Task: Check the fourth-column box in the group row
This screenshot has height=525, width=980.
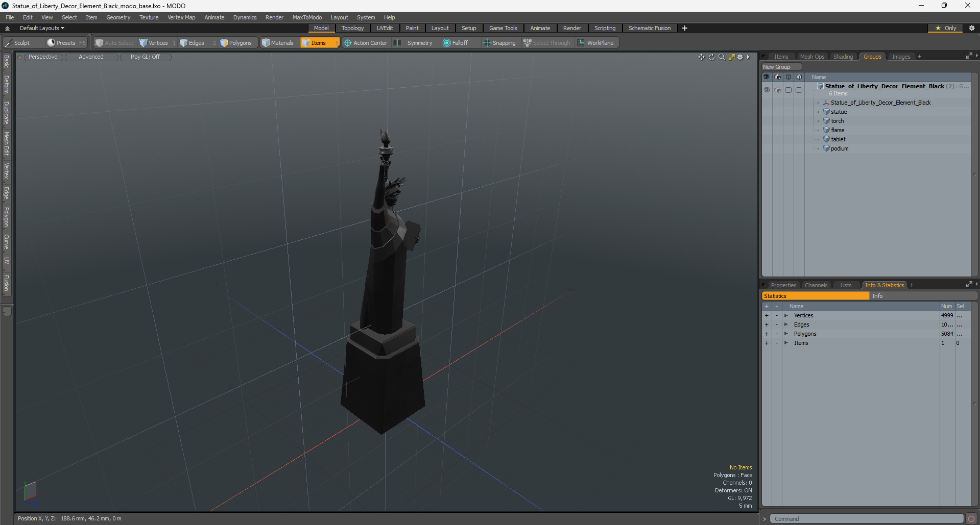Action: (799, 90)
